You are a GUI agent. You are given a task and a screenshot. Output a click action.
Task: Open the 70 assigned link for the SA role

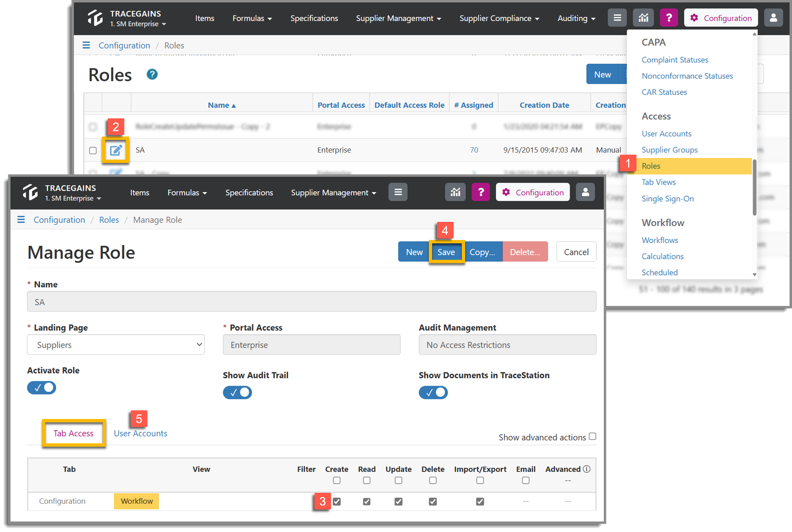coord(474,150)
